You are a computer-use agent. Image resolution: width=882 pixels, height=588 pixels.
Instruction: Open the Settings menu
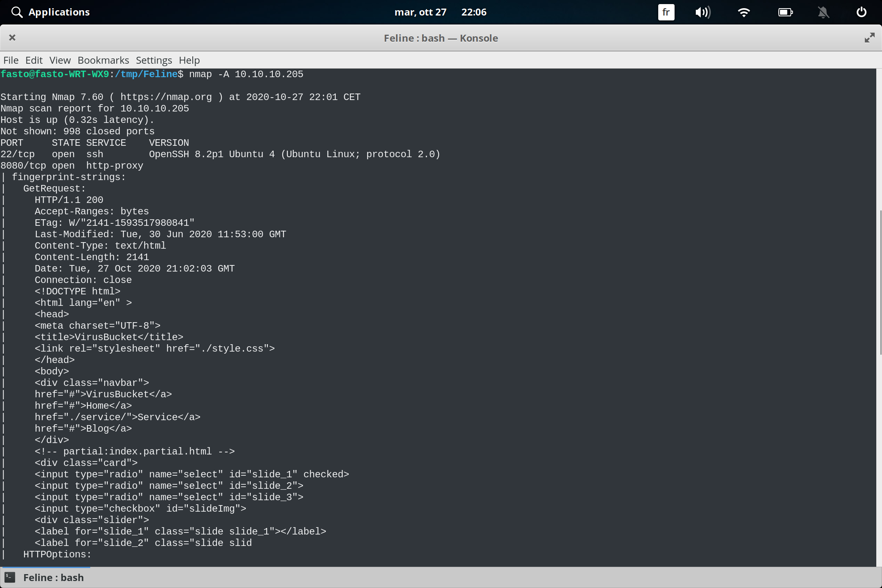click(154, 60)
